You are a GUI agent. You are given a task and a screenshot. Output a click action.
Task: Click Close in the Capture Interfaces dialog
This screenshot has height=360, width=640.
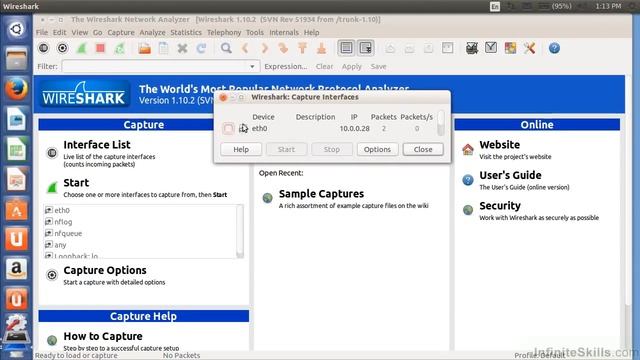coord(423,149)
